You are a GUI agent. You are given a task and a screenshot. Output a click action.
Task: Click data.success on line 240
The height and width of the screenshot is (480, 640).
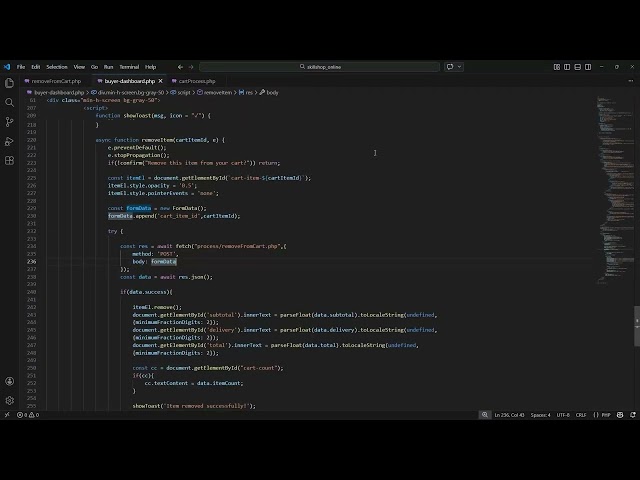coord(148,292)
